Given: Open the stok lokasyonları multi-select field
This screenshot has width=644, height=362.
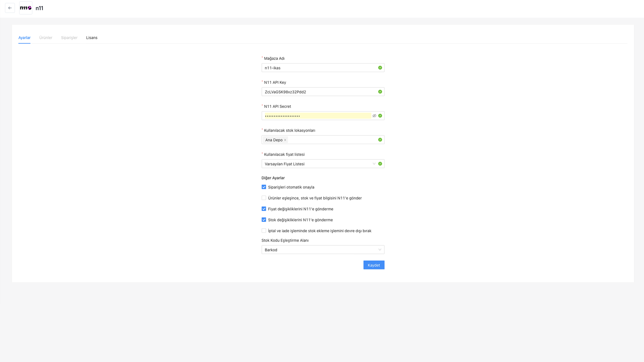Looking at the screenshot, I should point(323,140).
